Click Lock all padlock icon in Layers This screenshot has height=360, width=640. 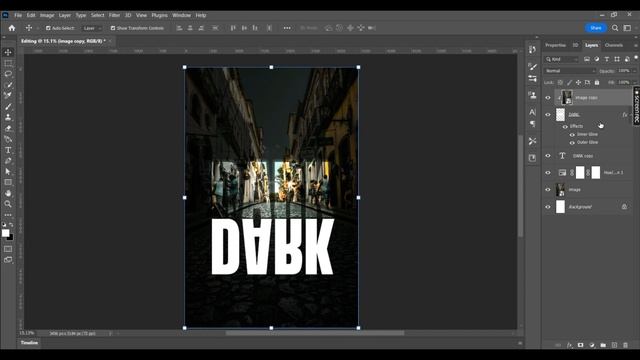click(x=597, y=82)
